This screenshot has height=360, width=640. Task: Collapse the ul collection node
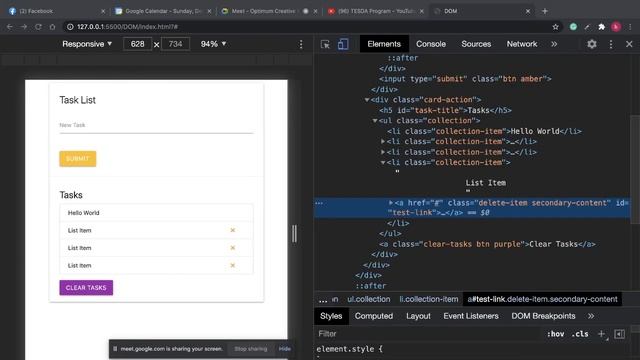(x=375, y=121)
